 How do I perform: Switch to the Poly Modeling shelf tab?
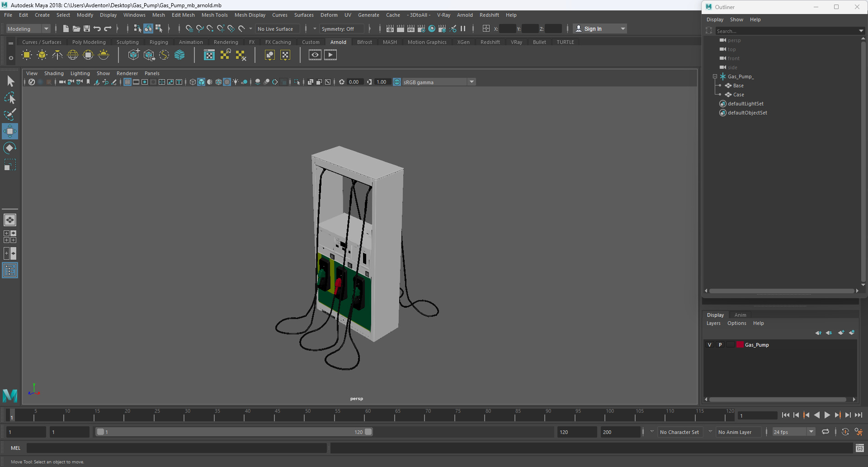[89, 42]
